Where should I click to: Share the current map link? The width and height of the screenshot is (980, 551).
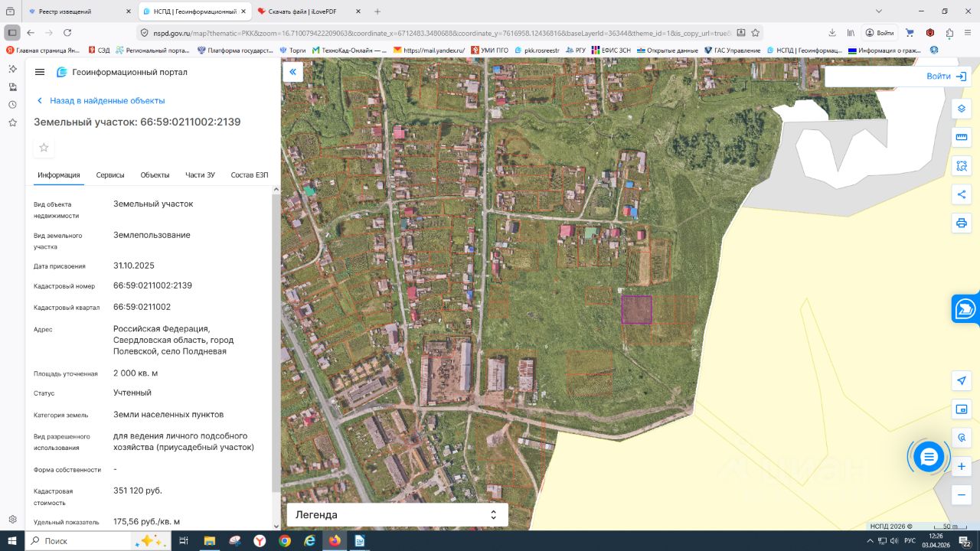click(961, 194)
